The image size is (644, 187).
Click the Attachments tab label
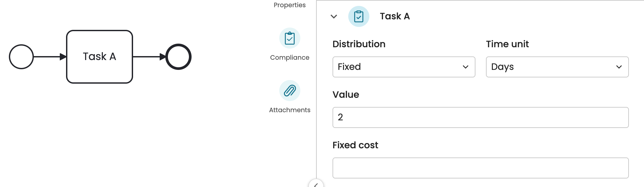pos(289,110)
